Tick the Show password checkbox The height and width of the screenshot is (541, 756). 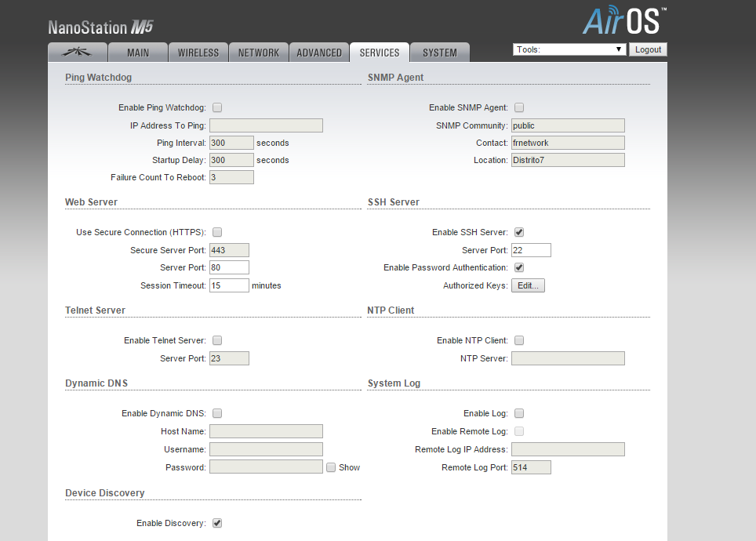(x=331, y=467)
